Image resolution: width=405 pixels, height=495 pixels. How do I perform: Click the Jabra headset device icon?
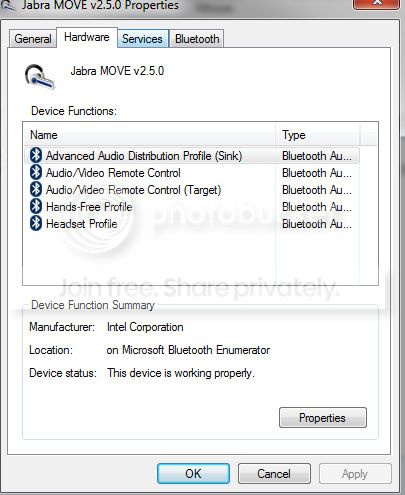coord(39,76)
